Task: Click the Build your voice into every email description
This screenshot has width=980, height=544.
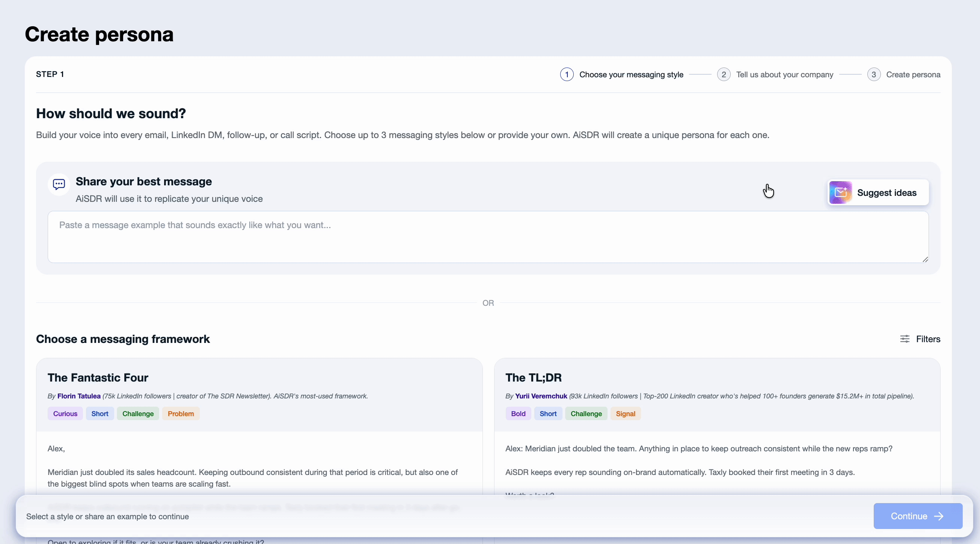Action: (x=403, y=135)
